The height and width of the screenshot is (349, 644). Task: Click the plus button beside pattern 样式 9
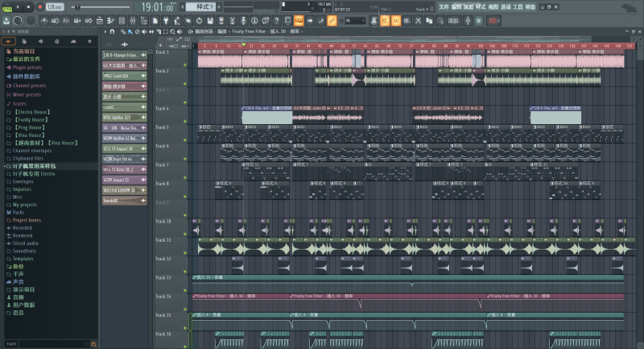pyautogui.click(x=218, y=6)
